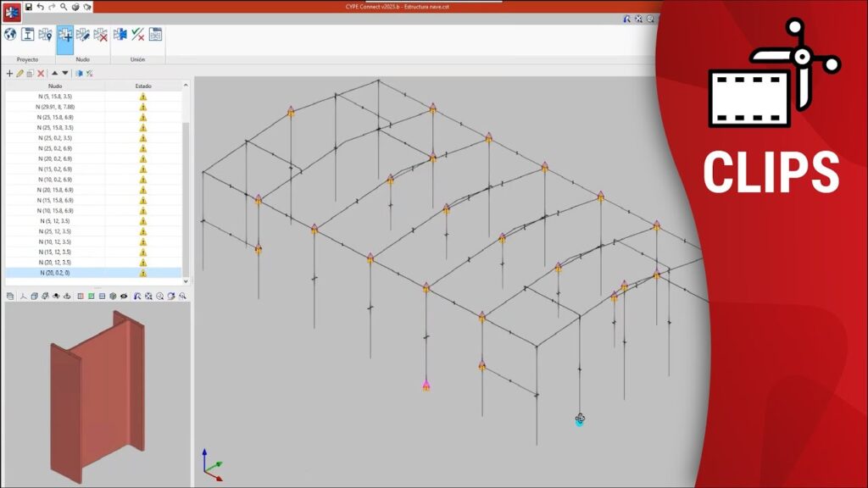Toggle the green square view icon
This screenshot has width=868, height=488.
coord(91,296)
